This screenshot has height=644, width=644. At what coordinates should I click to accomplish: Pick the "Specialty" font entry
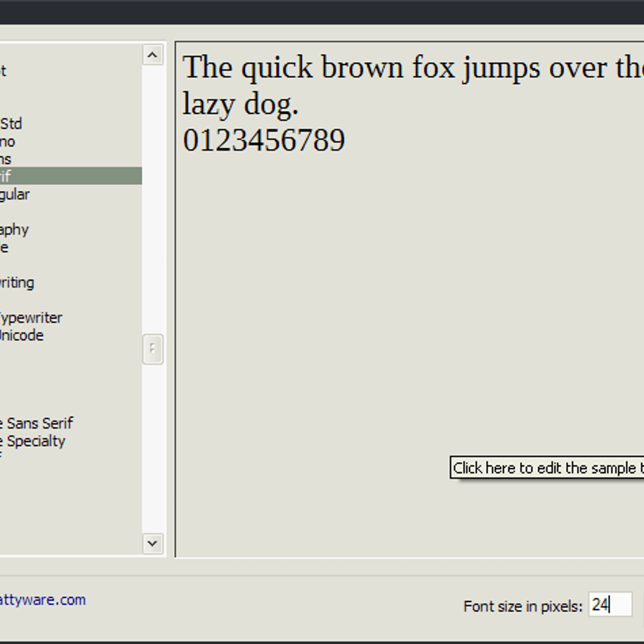(x=33, y=441)
